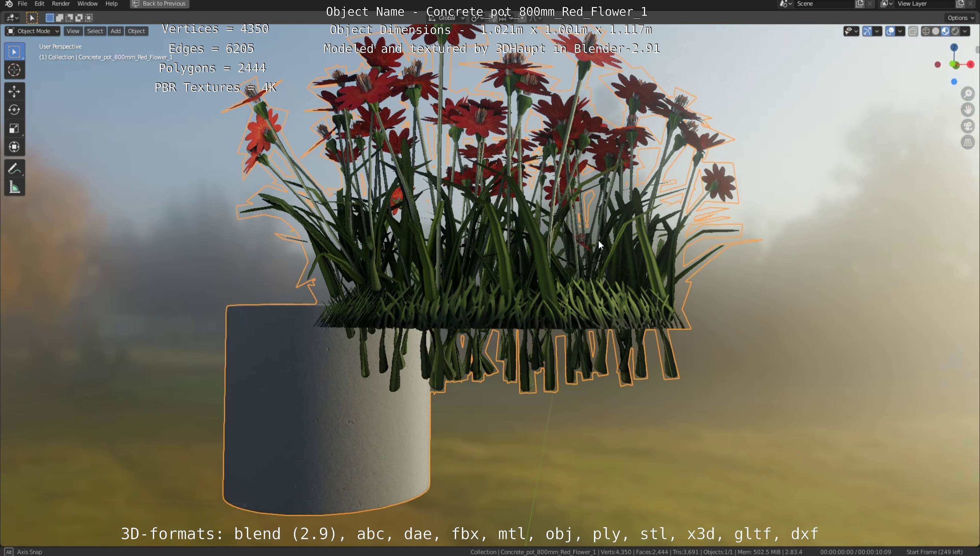The height and width of the screenshot is (556, 980).
Task: Set selection mode to Extend
Action: tap(60, 17)
